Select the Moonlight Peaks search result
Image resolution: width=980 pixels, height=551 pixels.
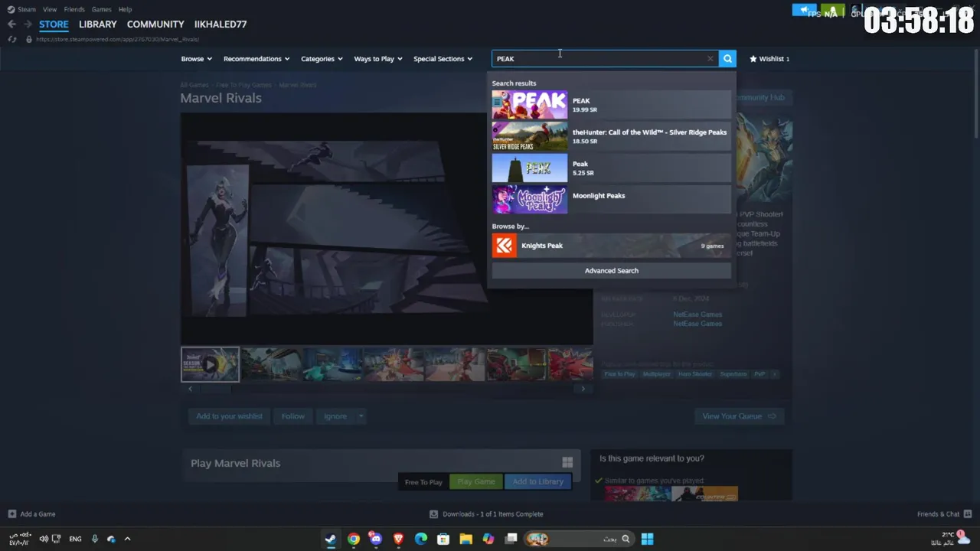[611, 199]
